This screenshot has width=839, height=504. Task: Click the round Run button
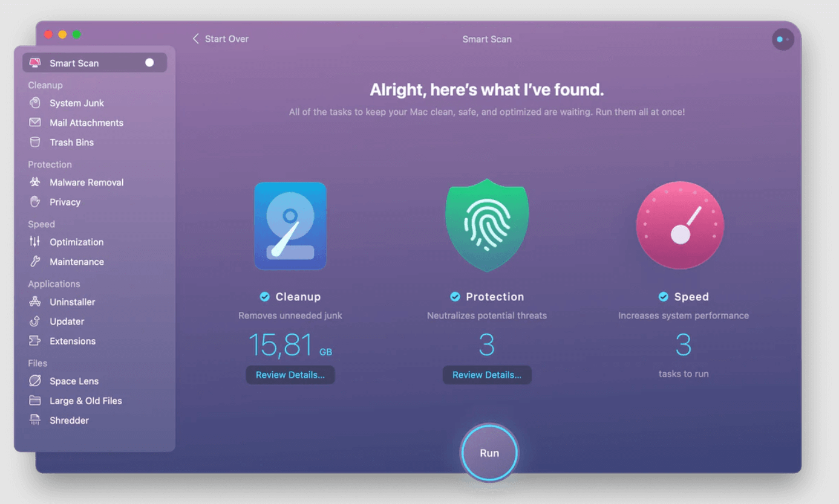[489, 453]
